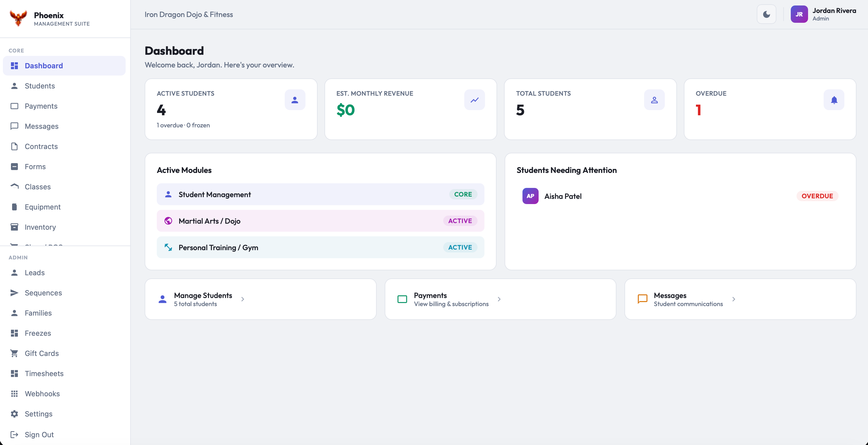Screen dimensions: 868x445
Task: Expand the Manage Students card chevron
Action: point(243,299)
